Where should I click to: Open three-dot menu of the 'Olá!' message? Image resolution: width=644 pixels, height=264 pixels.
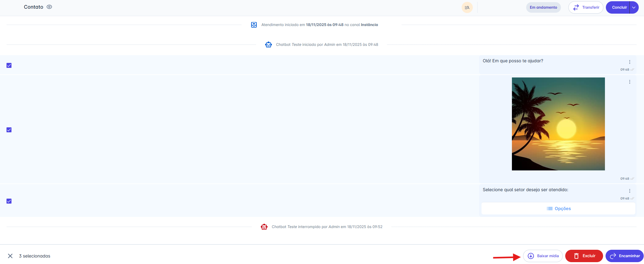pyautogui.click(x=629, y=62)
